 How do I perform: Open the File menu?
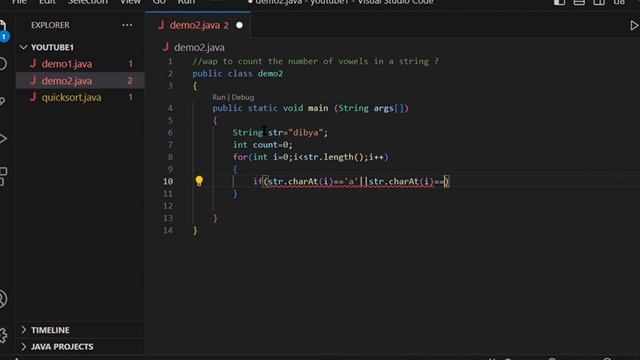pos(19,2)
